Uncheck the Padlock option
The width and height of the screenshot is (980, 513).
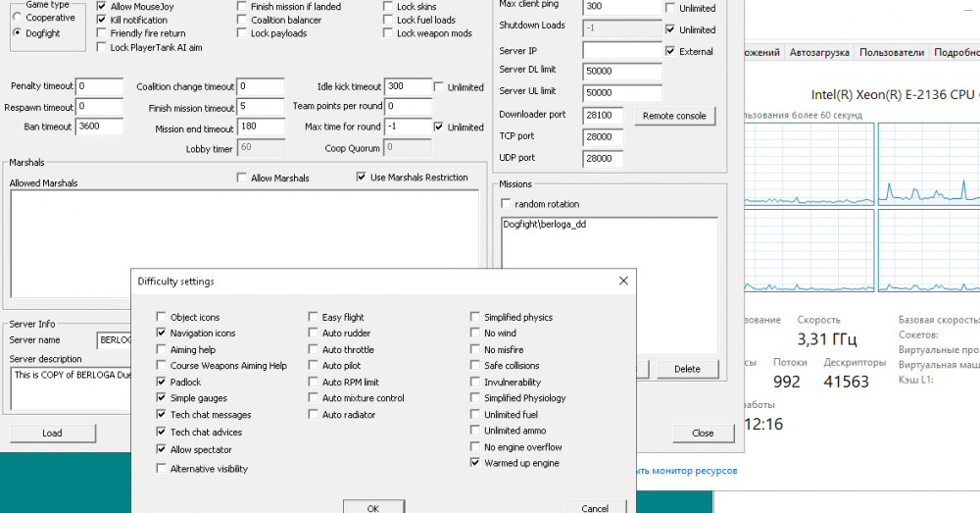pos(162,382)
